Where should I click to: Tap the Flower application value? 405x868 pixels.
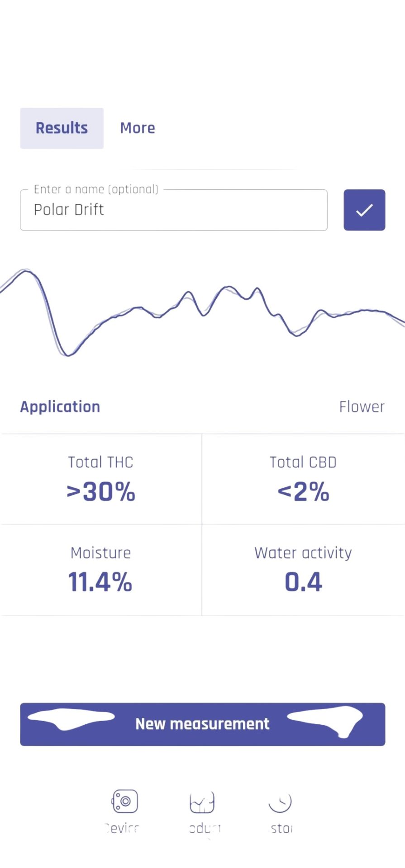[x=362, y=407]
